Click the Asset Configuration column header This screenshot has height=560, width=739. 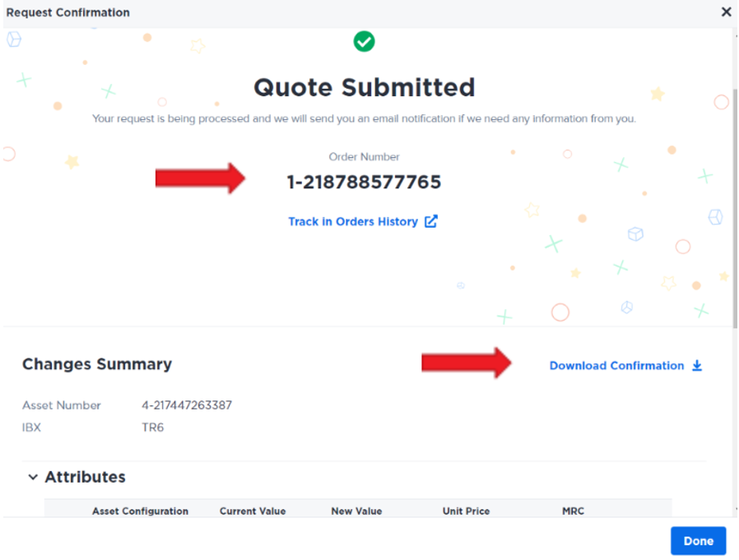pos(140,511)
